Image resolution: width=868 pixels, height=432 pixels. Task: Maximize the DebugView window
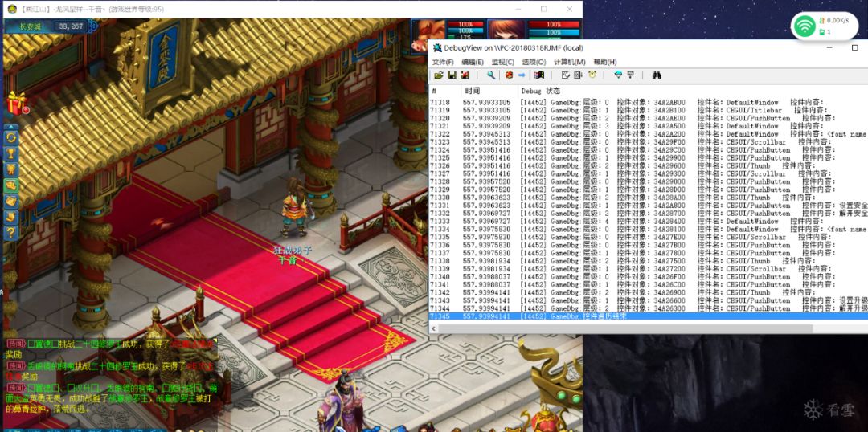(x=854, y=48)
